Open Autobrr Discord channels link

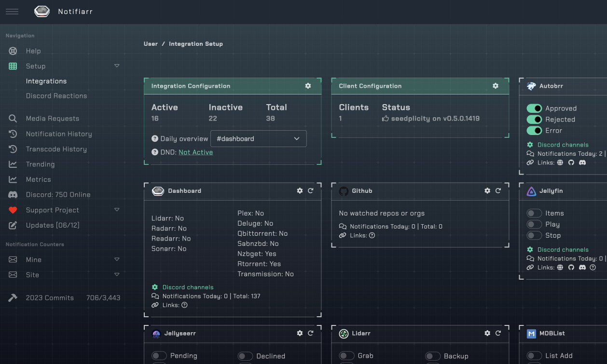point(563,145)
